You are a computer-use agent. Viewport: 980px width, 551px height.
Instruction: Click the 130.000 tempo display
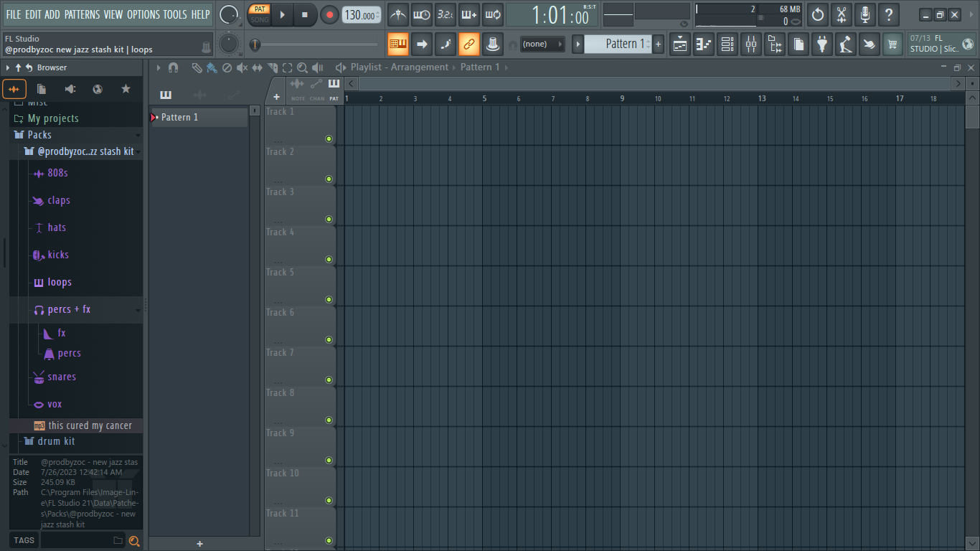pos(361,14)
